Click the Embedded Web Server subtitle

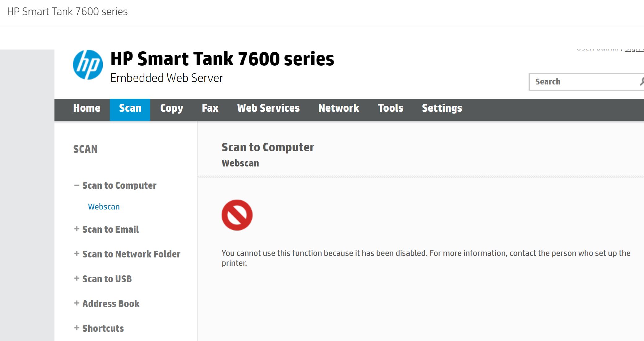[x=166, y=78]
